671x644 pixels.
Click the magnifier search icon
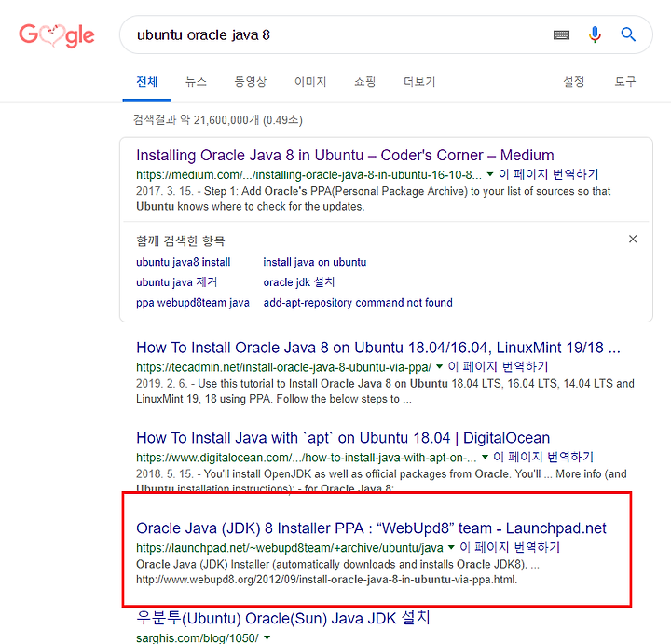[628, 34]
